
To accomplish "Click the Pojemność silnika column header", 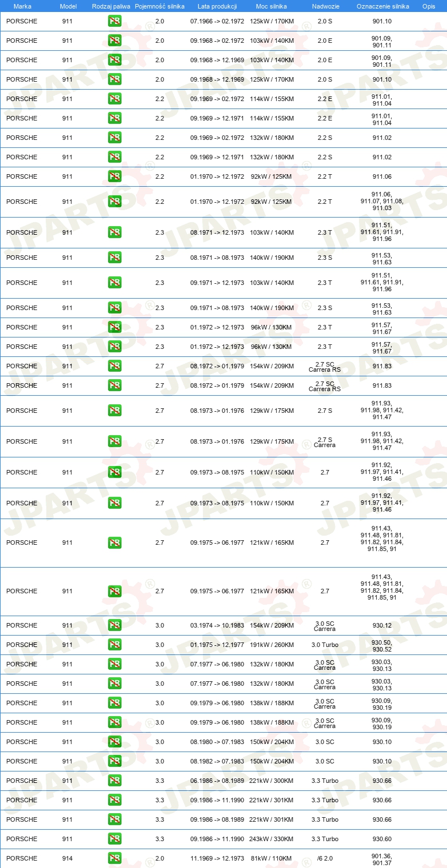I will (x=159, y=6).
